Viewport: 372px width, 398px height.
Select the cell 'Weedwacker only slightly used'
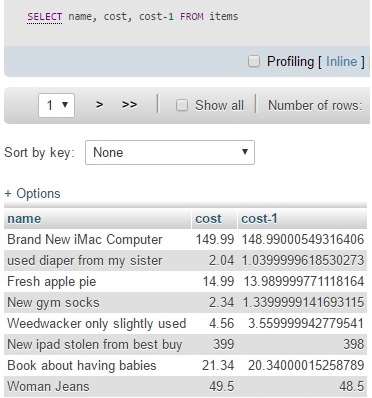click(97, 323)
